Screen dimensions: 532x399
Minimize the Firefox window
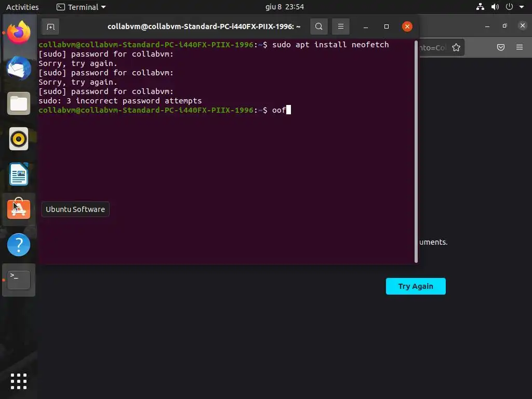tap(487, 26)
